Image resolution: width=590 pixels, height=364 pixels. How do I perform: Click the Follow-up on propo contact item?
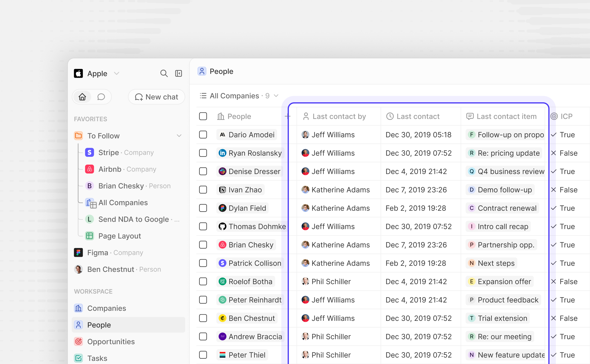(506, 135)
